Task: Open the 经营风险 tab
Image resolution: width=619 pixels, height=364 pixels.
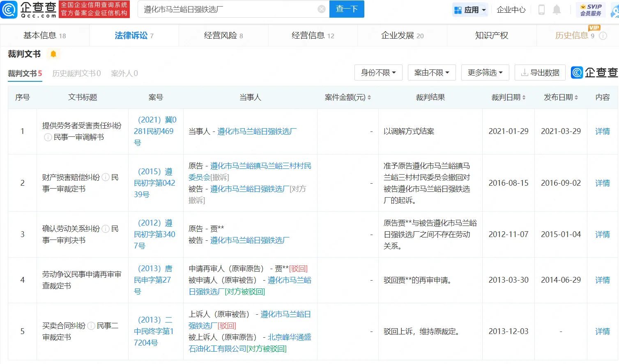Action: point(223,36)
